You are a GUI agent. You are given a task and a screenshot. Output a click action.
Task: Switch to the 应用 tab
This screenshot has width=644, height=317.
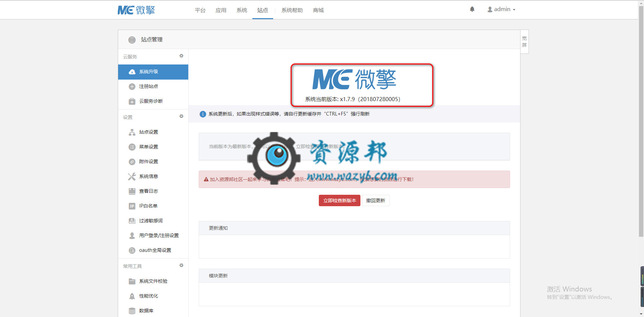[x=221, y=10]
